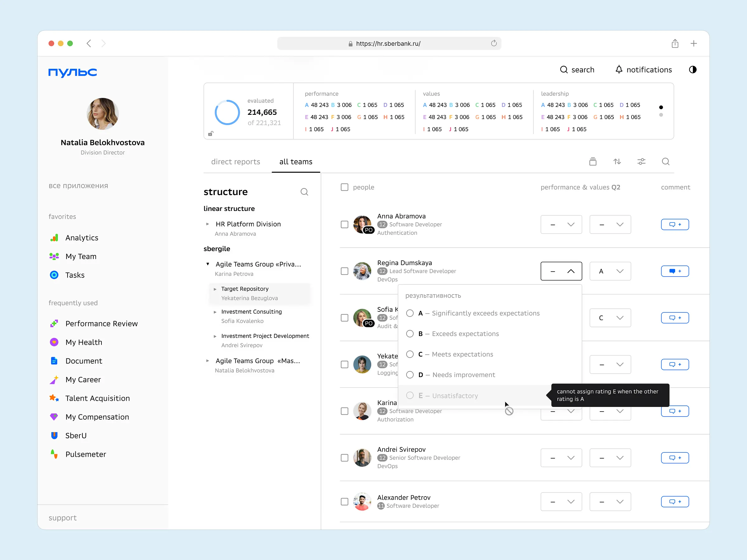Open structure panel search icon
Viewport: 747px width, 560px height.
[x=304, y=192]
